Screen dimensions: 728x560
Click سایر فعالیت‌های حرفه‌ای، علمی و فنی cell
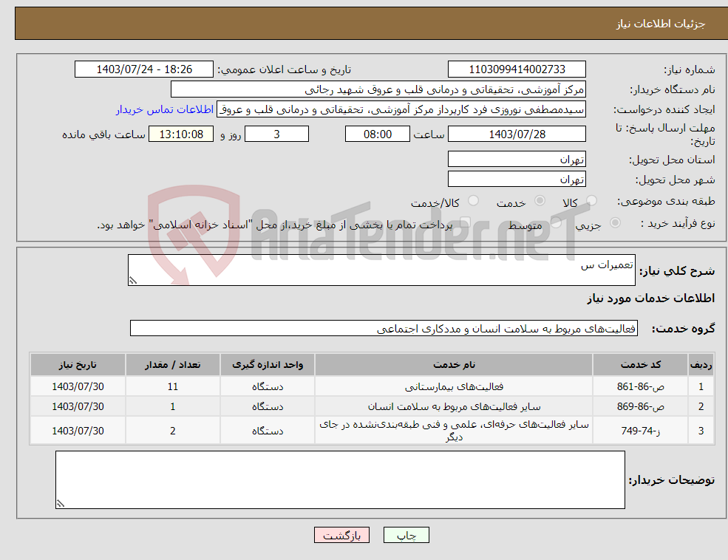point(454,431)
